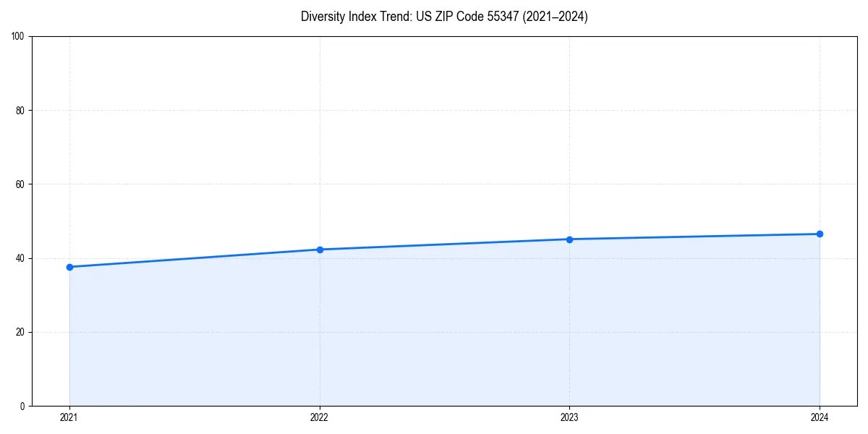Select the 2022 data point marker

[319, 249]
